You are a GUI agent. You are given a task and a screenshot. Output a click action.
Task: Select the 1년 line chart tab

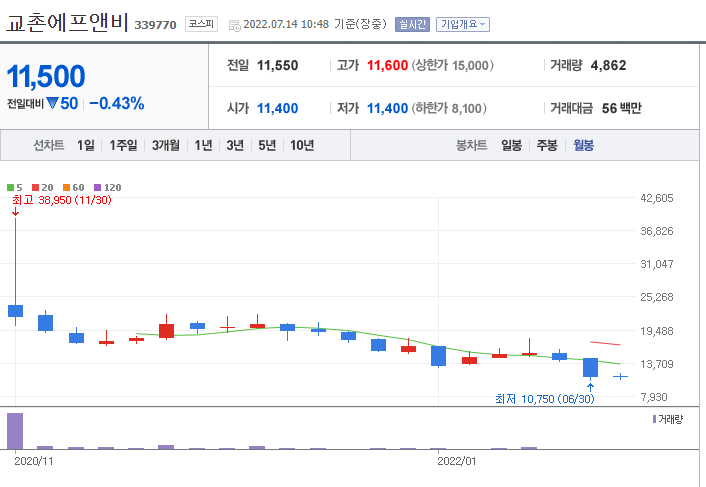(203, 145)
